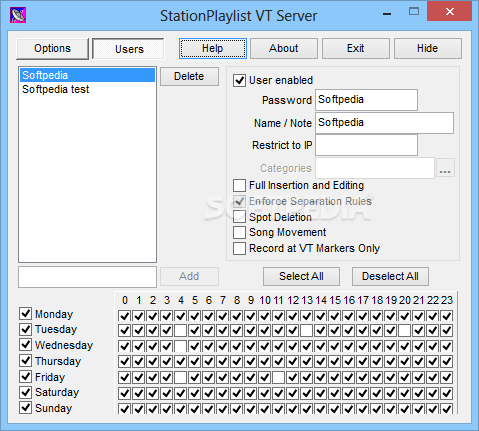This screenshot has height=431, width=479.
Task: Toggle the Thursday day checkbox
Action: pos(25,360)
